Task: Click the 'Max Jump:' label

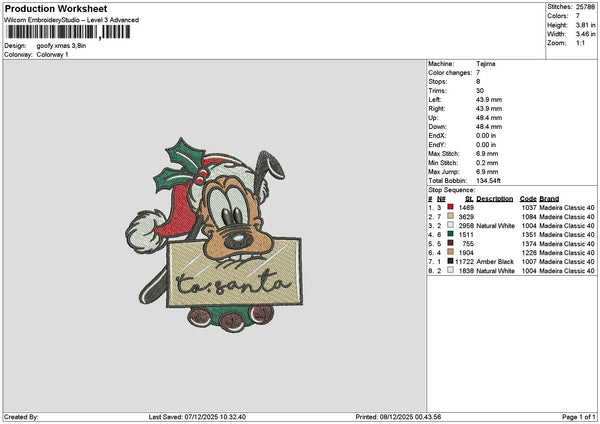Action: pos(444,172)
